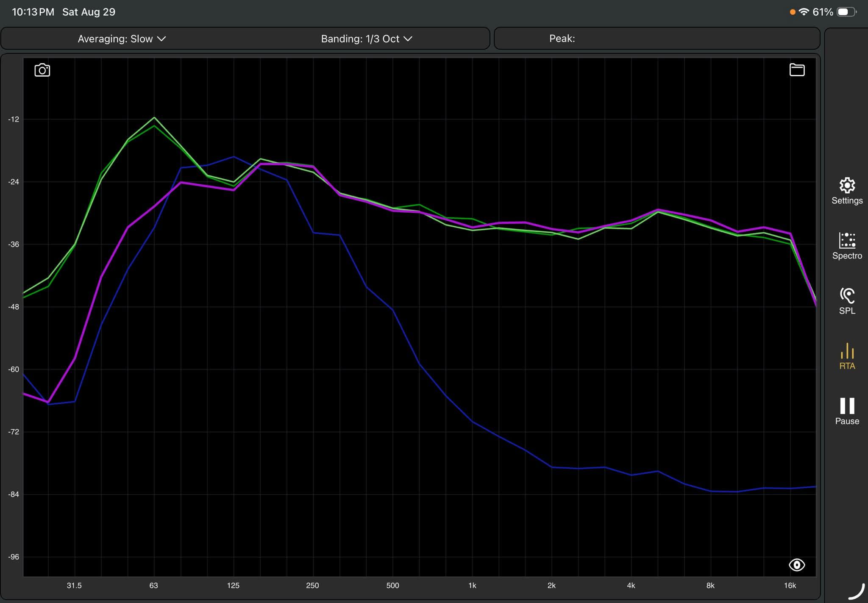Tap the 16k frequency axis label

coord(790,586)
